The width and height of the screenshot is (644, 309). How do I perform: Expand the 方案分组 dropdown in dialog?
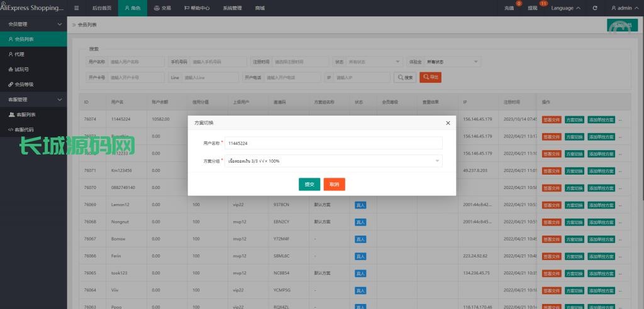(333, 161)
